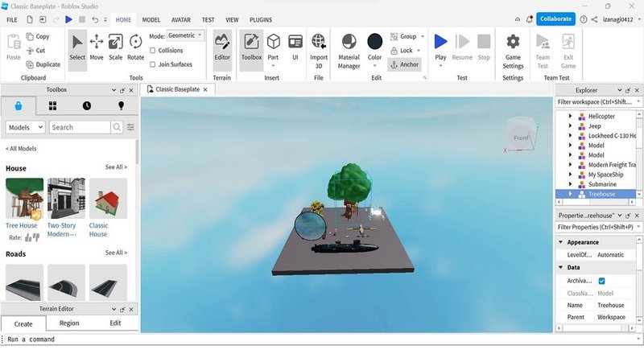Select the Tree House thumbnail
The image size is (644, 362).
pos(25,198)
